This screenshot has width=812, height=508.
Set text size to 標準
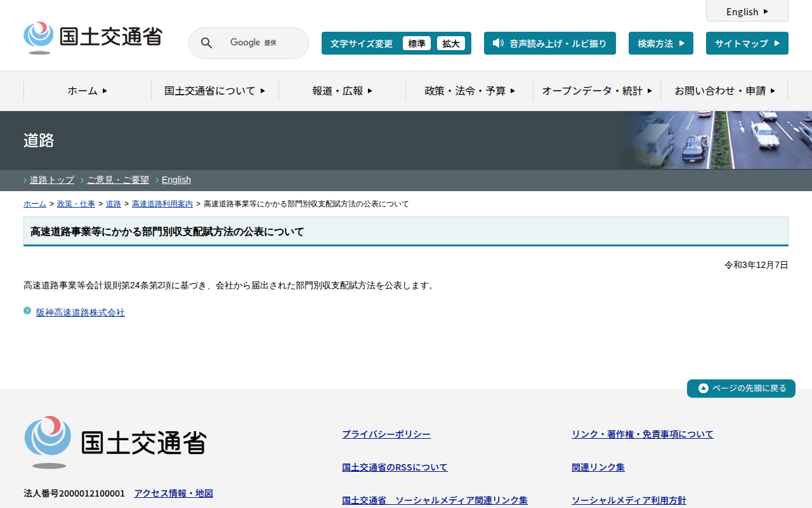[417, 43]
